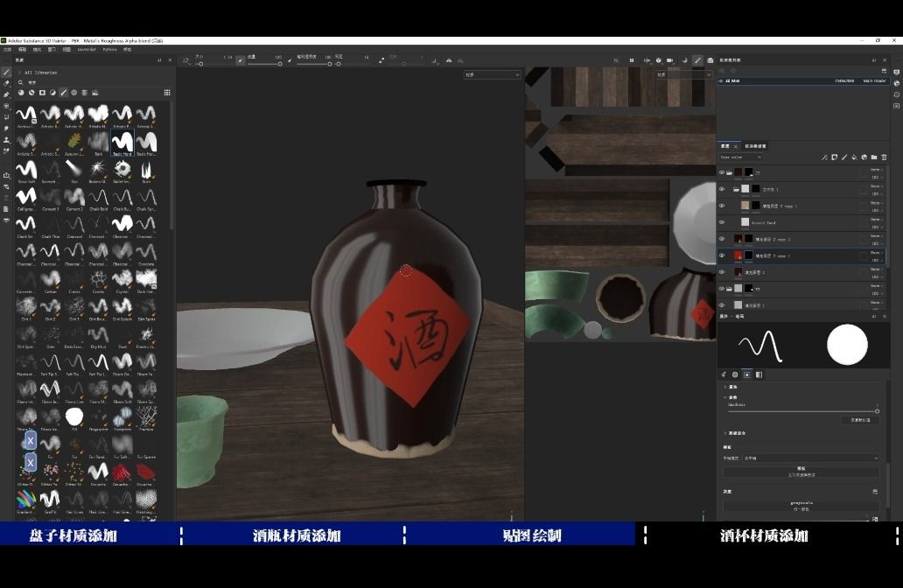Filter shelf assets by brushes icon

pos(63,92)
